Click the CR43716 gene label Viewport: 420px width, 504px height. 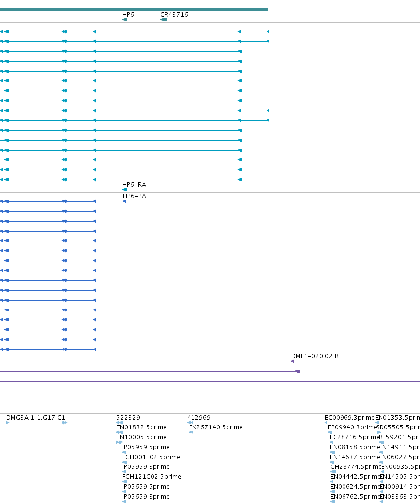click(x=174, y=15)
